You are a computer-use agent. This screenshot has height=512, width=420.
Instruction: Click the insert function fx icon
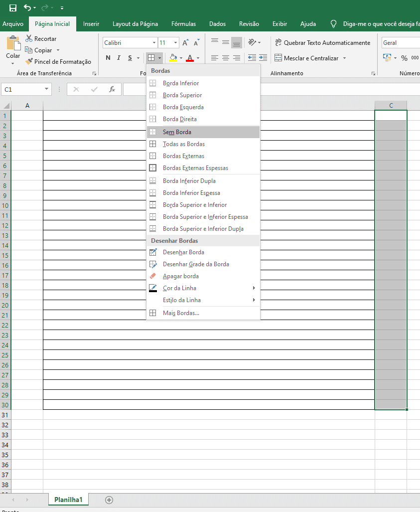[x=112, y=89]
